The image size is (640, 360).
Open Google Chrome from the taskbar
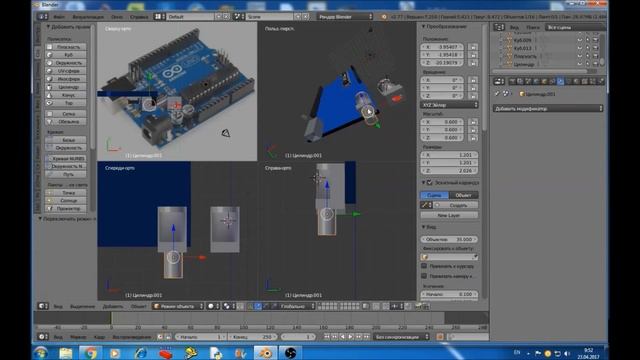coord(90,353)
